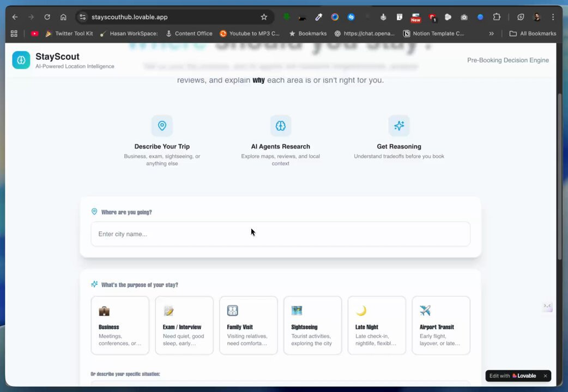Screen dimensions: 568x392
Task: Reload the page with refresh icon
Action: click(47, 17)
